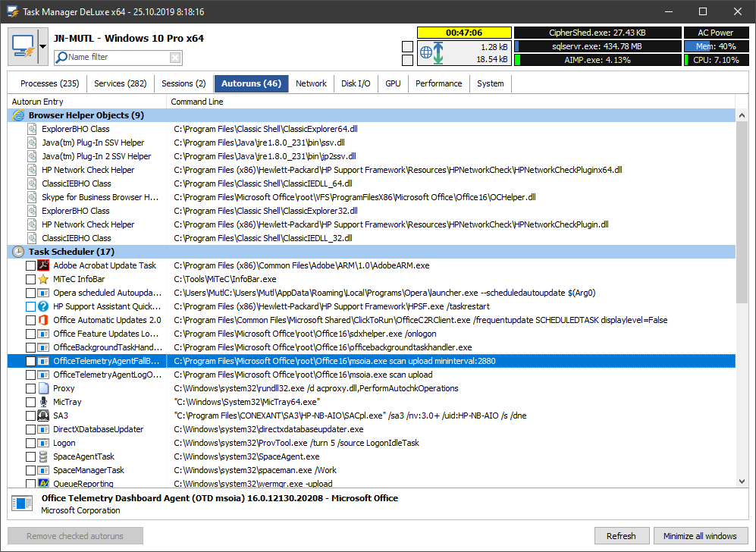The height and width of the screenshot is (552, 756).
Task: Open the Sessions (2) tab
Action: [184, 83]
